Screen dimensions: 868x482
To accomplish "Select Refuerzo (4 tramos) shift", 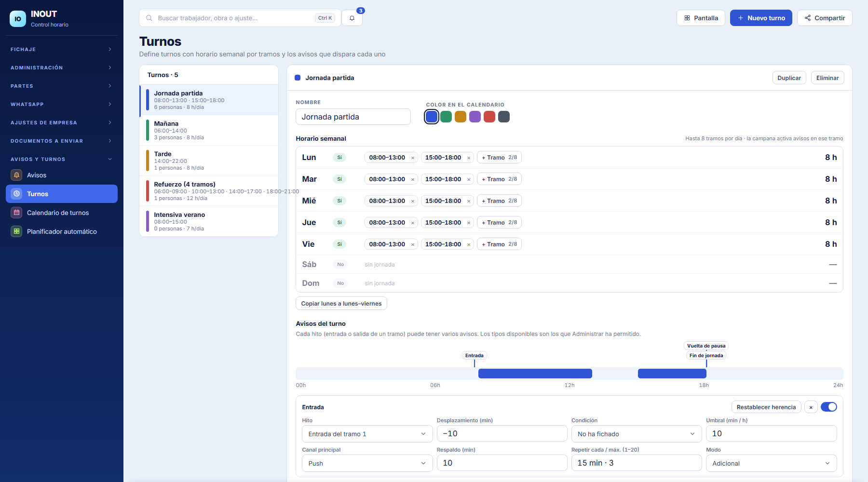I will click(209, 191).
